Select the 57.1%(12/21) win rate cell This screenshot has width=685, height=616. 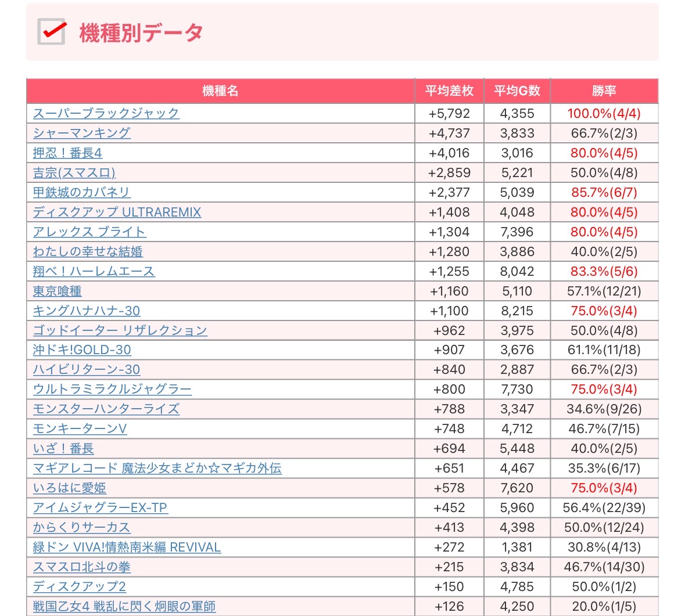604,291
